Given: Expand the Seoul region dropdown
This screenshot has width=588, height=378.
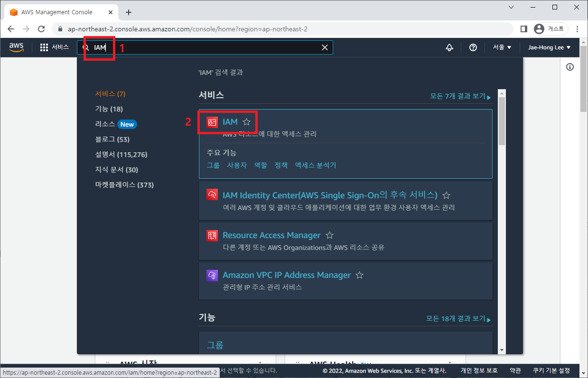Looking at the screenshot, I should (502, 47).
